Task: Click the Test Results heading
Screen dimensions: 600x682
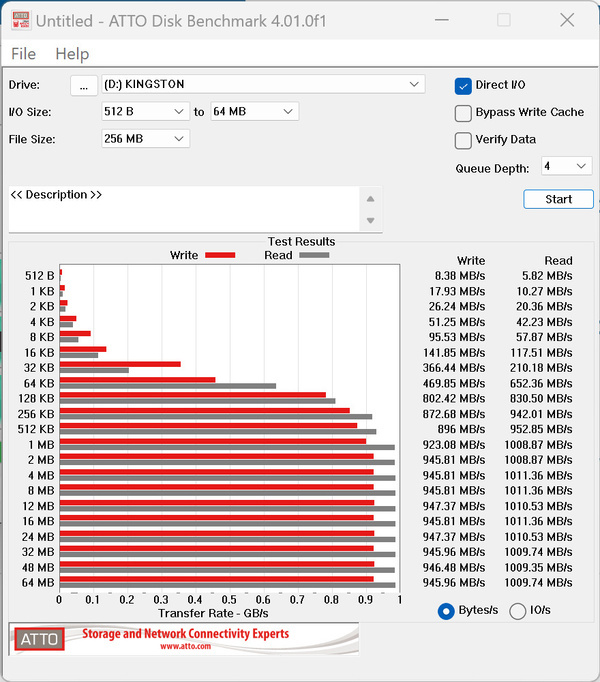Action: [301, 241]
